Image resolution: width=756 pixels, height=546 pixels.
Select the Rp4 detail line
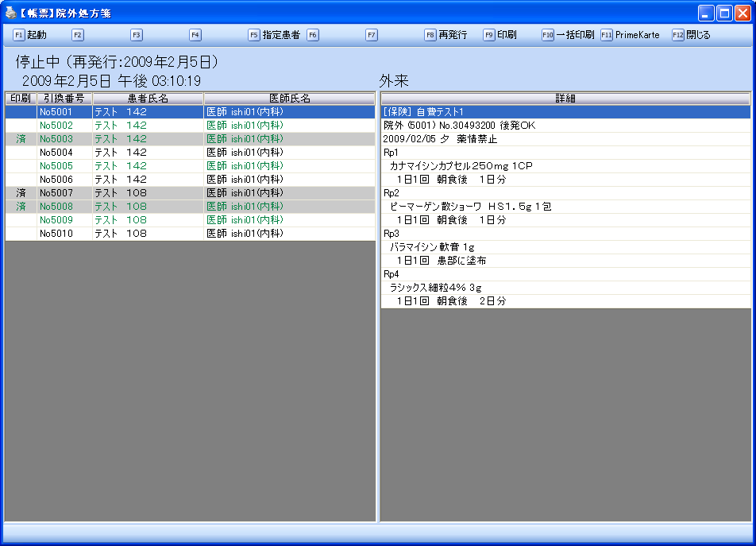(x=565, y=274)
